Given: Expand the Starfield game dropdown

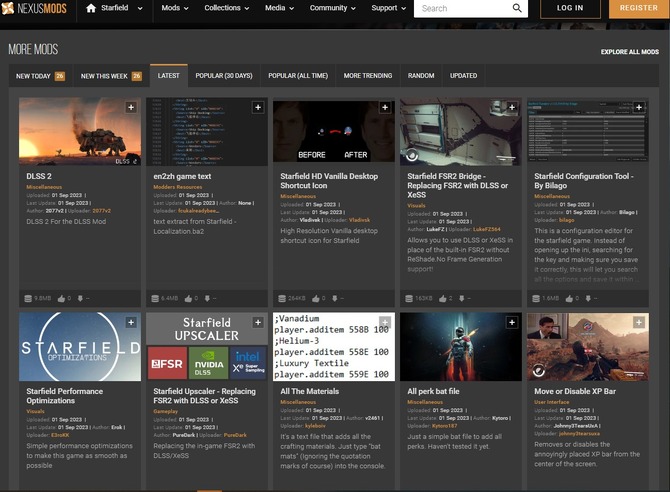Looking at the screenshot, I should click(140, 8).
